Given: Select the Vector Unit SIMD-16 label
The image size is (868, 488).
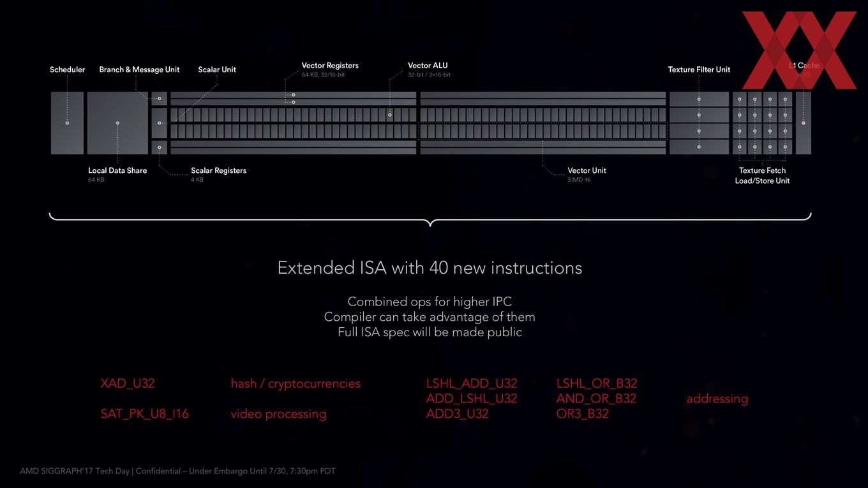Looking at the screenshot, I should pos(587,175).
